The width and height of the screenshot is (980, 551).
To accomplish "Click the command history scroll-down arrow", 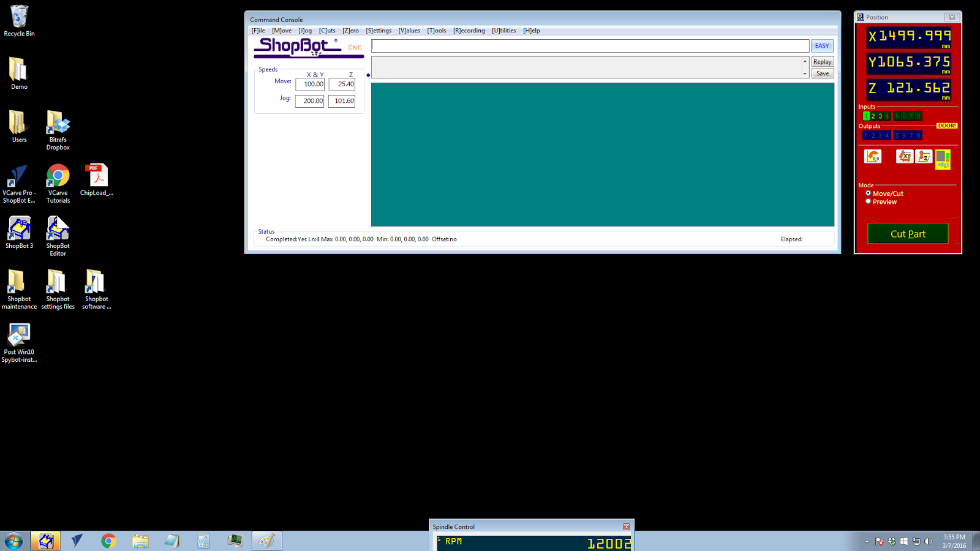I will [x=805, y=73].
